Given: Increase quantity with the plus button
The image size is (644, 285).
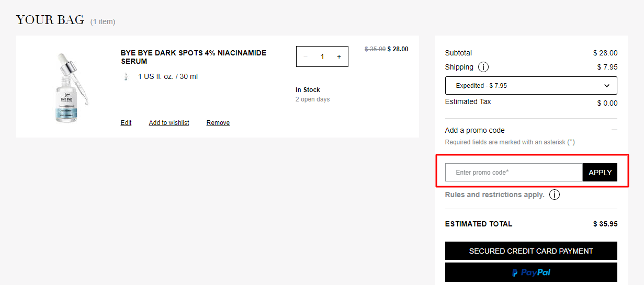Looking at the screenshot, I should pyautogui.click(x=339, y=56).
